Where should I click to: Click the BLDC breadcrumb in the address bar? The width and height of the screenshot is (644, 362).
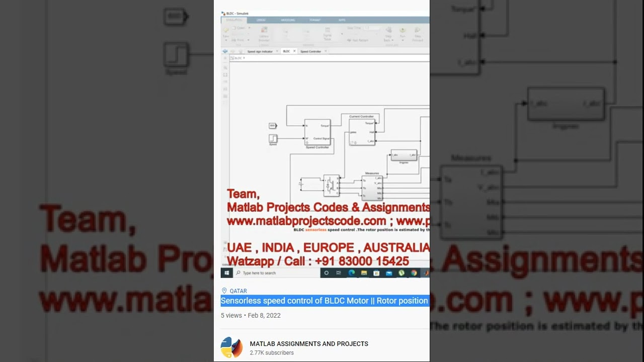[238, 58]
